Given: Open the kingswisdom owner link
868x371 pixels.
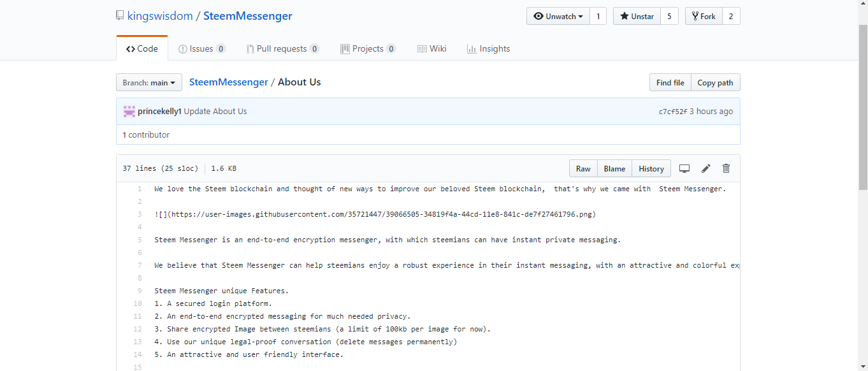Looking at the screenshot, I should click(x=160, y=16).
